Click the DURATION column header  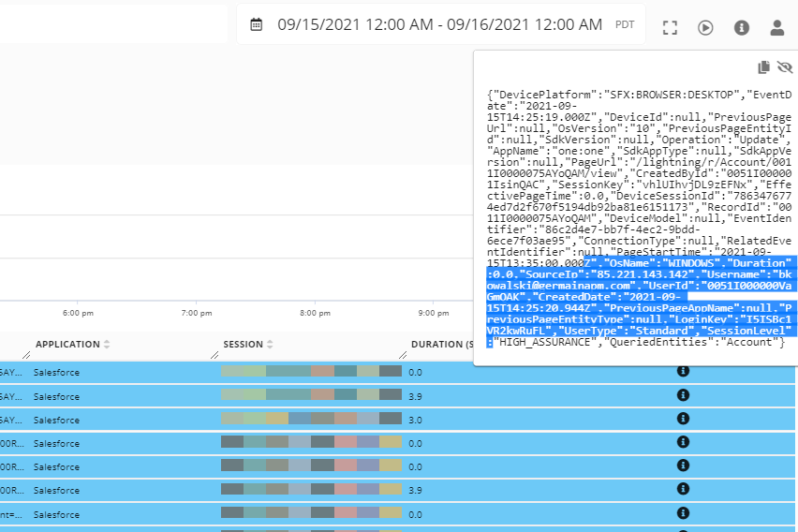click(440, 345)
